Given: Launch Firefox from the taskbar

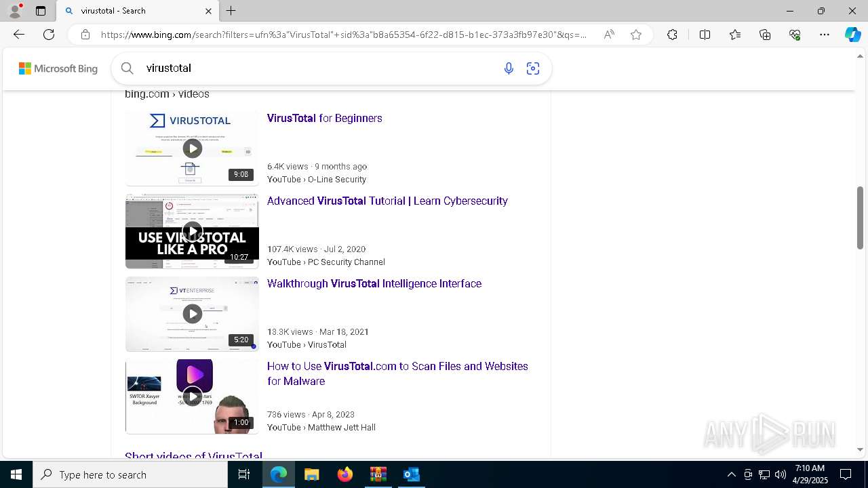Looking at the screenshot, I should coord(345,474).
